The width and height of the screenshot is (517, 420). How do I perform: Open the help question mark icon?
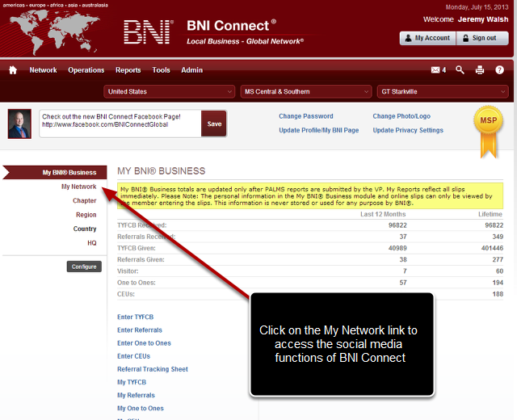[x=500, y=70]
